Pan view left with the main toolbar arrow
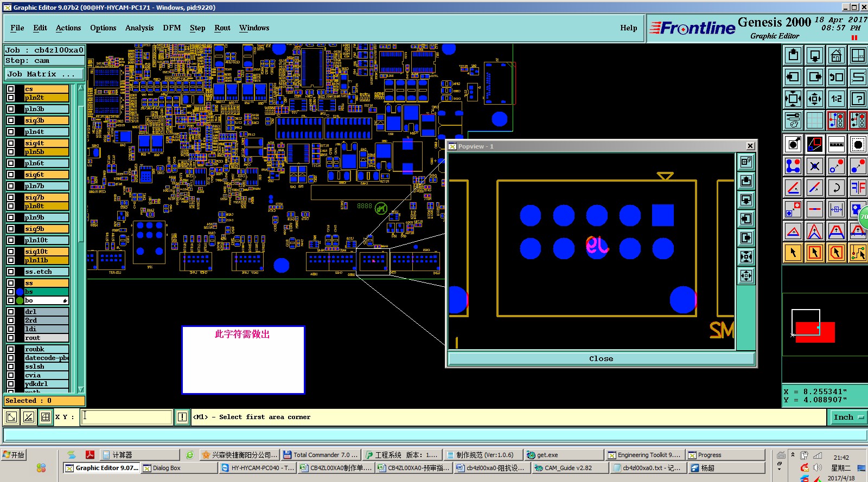868x482 pixels. (x=793, y=77)
